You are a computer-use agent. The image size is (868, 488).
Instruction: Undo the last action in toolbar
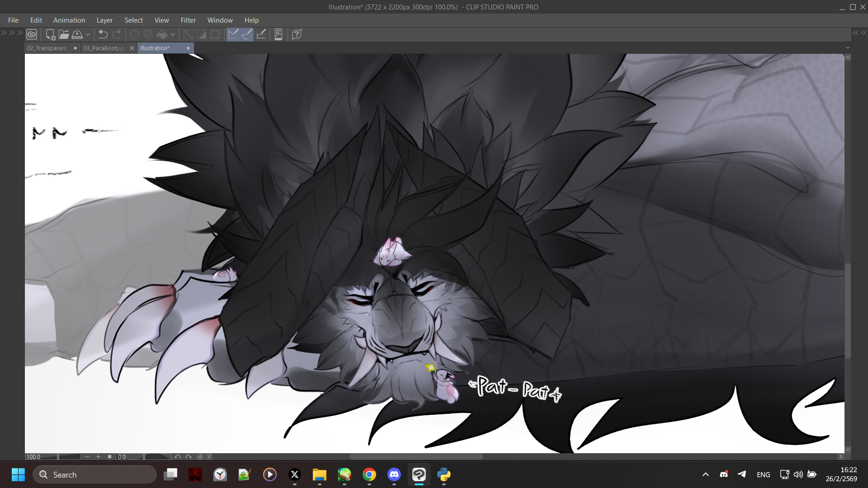pos(103,34)
